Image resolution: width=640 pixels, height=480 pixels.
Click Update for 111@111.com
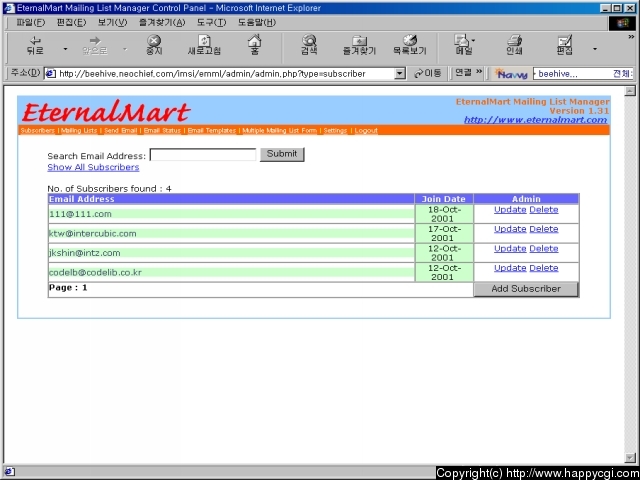click(x=510, y=210)
